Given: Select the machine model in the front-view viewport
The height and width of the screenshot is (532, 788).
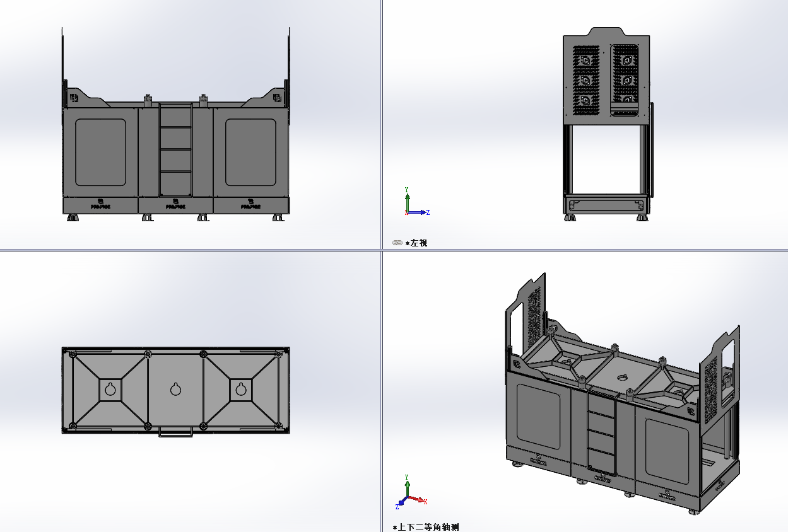Looking at the screenshot, I should point(175,124).
